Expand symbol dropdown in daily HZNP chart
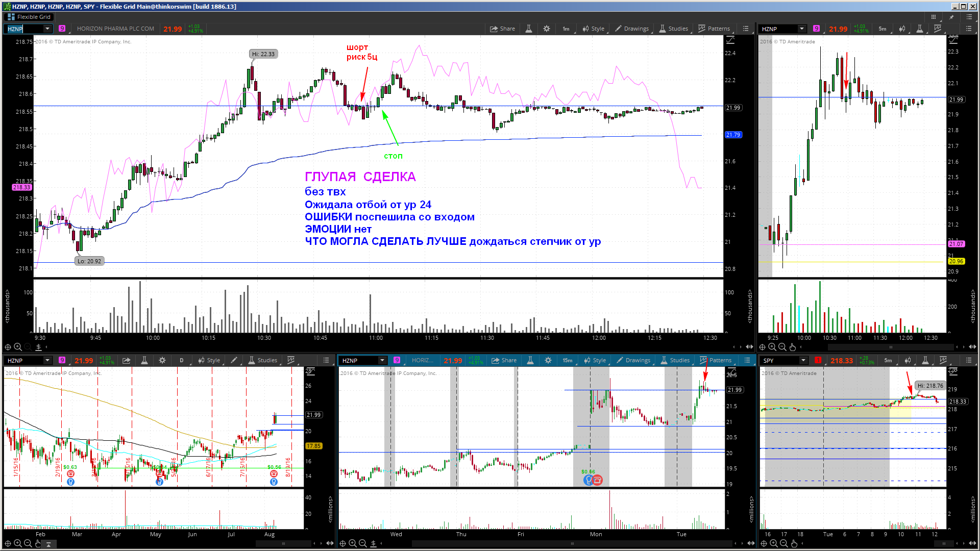 point(47,360)
